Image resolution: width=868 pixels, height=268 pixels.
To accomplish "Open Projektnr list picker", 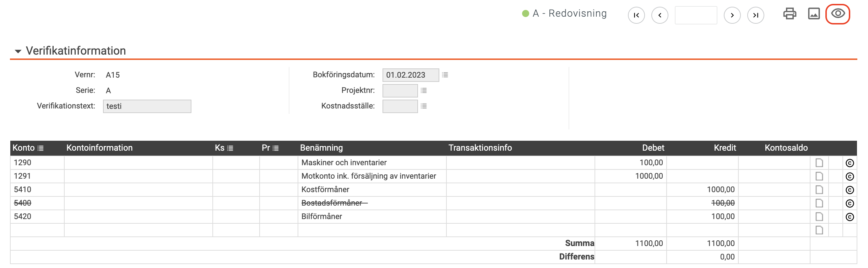I will coord(424,90).
